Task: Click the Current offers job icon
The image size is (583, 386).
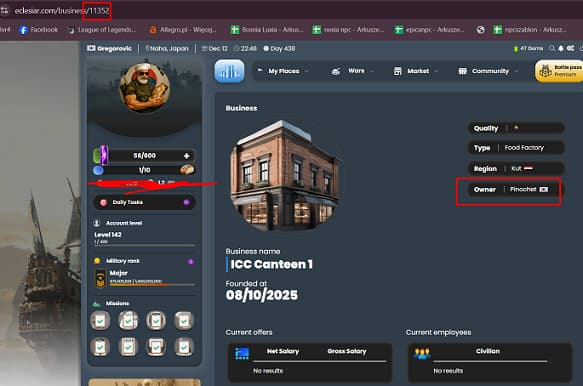Action: click(242, 353)
